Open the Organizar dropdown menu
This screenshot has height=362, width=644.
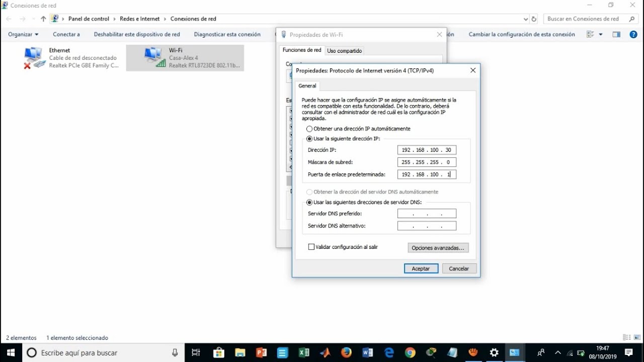point(23,34)
